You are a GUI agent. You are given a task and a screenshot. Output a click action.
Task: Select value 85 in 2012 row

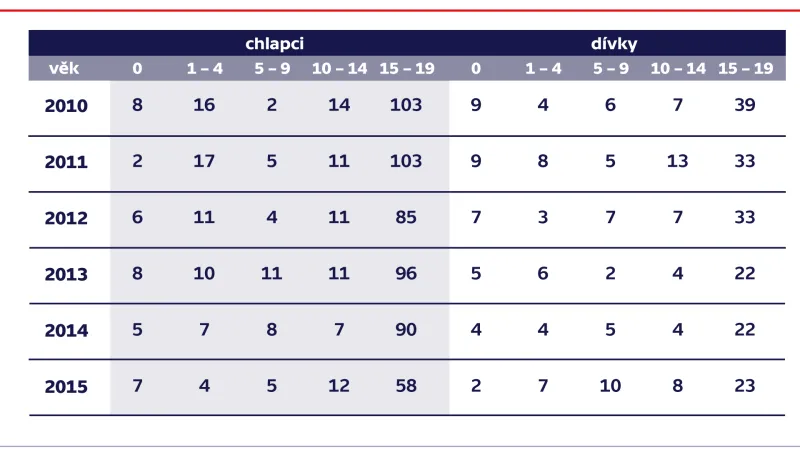[406, 217]
